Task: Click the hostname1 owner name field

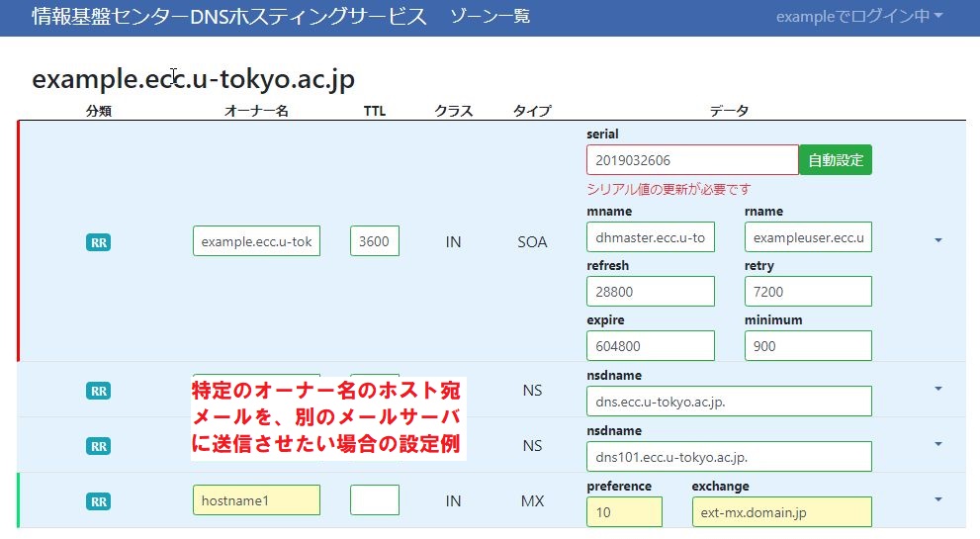Action: tap(256, 500)
